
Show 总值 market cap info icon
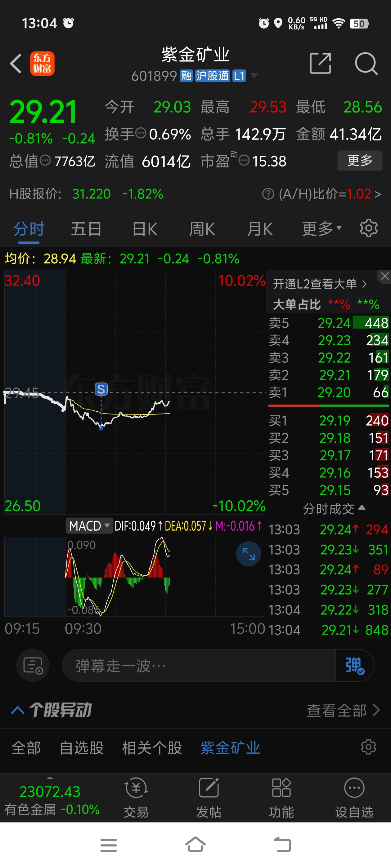45,160
